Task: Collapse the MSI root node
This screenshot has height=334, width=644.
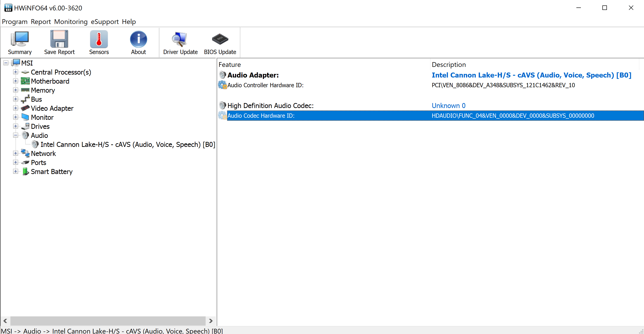Action: coord(6,63)
